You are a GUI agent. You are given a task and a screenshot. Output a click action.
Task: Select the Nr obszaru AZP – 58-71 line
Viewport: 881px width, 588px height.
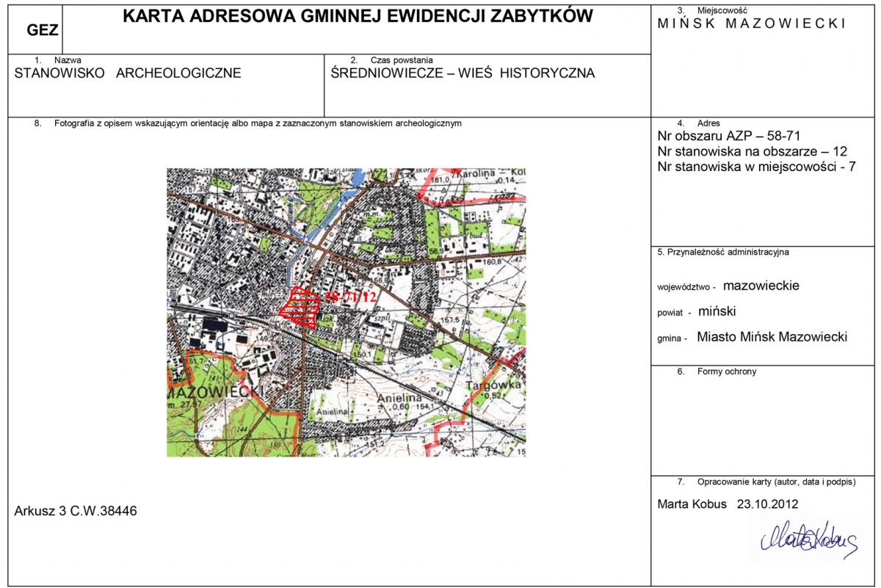tap(729, 136)
